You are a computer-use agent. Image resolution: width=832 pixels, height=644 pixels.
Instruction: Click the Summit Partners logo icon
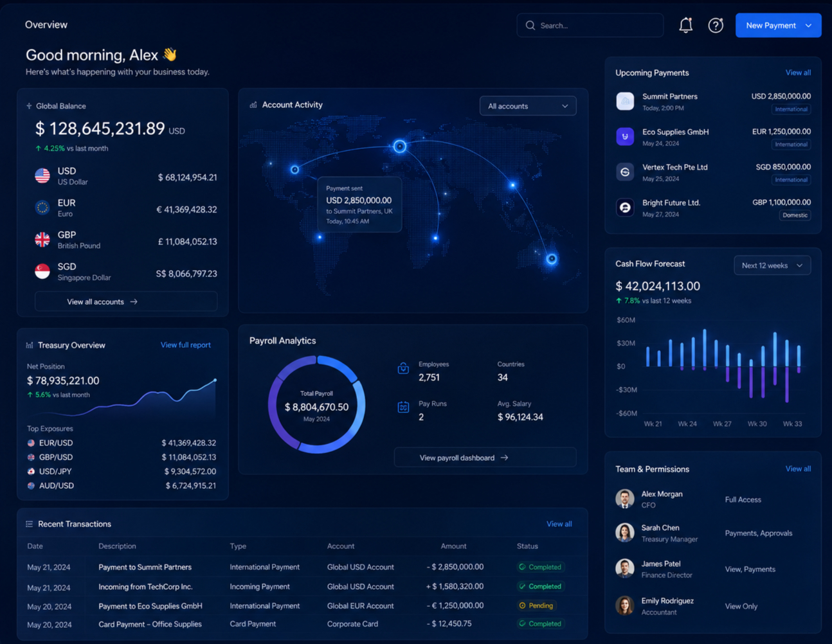625,102
